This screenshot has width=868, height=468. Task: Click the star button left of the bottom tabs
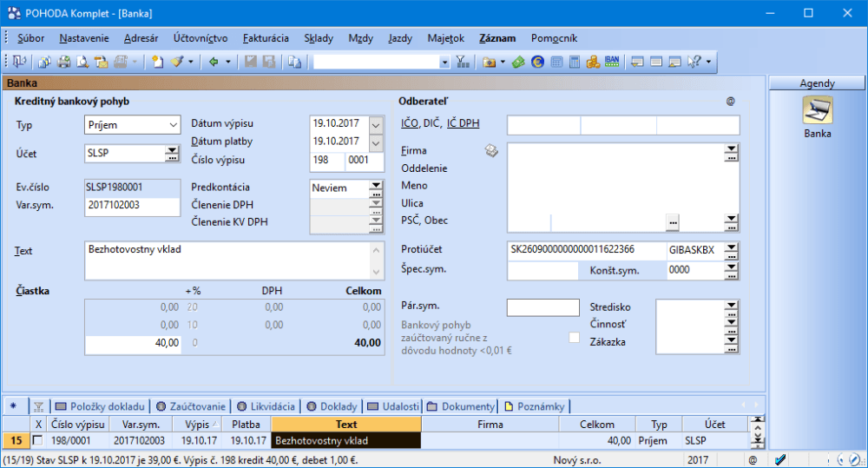pyautogui.click(x=13, y=406)
